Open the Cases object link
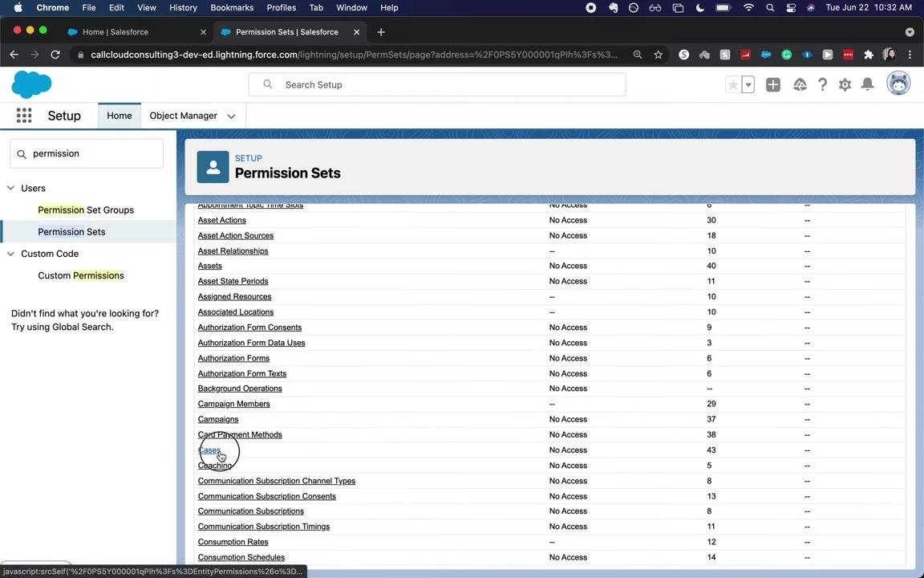924x578 pixels. [x=209, y=450]
